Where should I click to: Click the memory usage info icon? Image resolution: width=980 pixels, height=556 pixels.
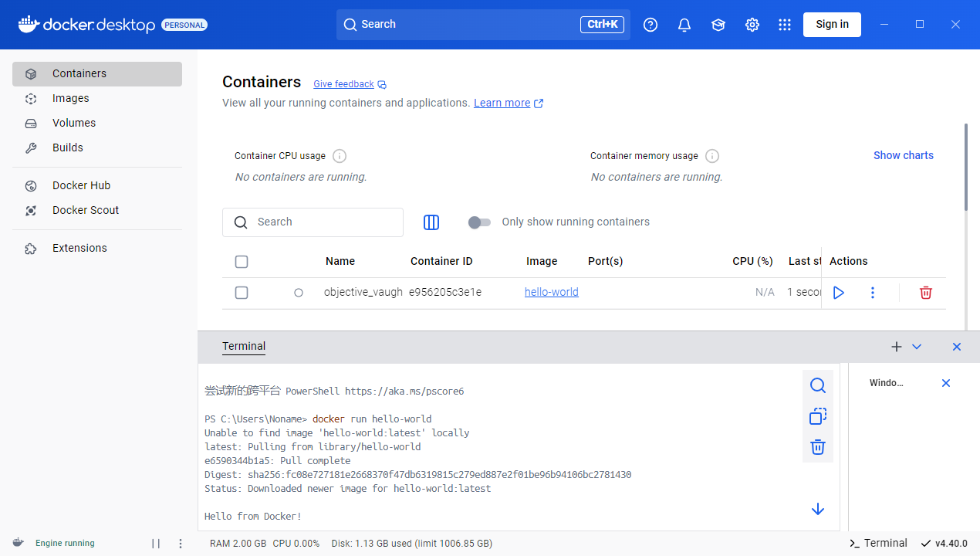point(712,156)
